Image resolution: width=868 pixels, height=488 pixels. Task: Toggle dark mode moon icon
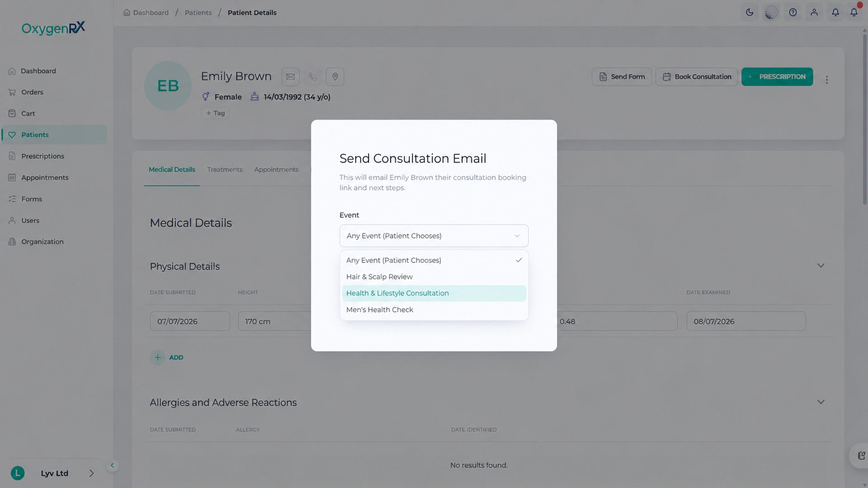(750, 13)
